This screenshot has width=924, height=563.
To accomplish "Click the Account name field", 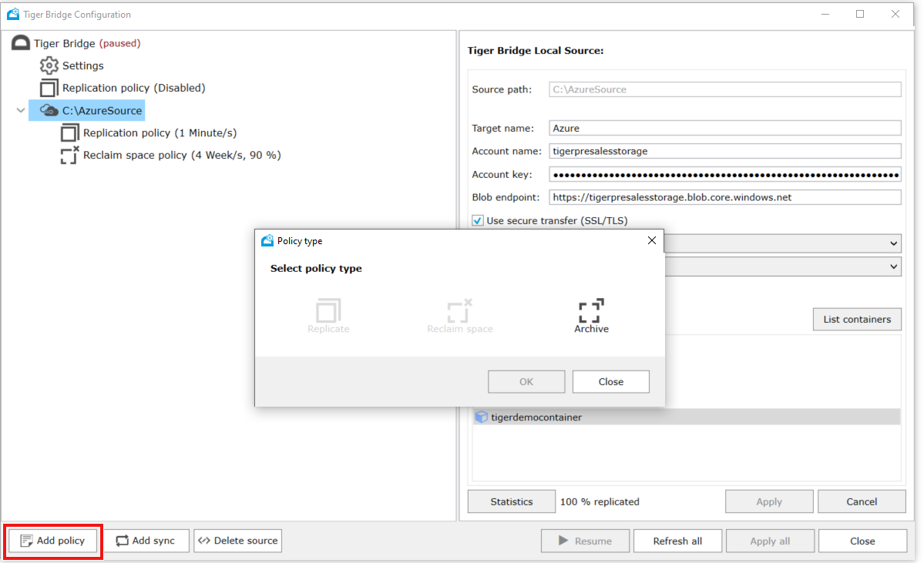I will [725, 151].
